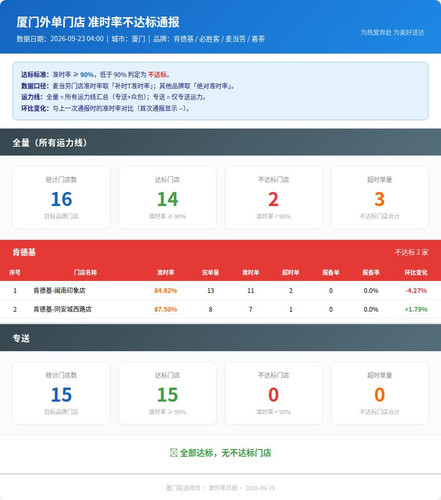441x500 pixels.
Task: Click the red 不达标 word in the standard line
Action: [x=157, y=74]
